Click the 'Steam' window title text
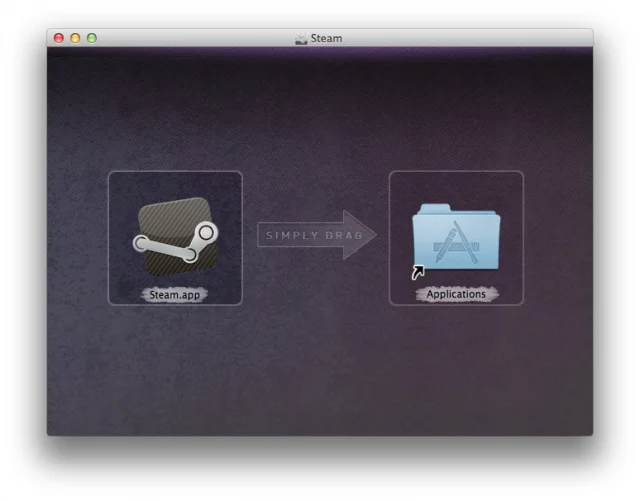This screenshot has width=640, height=501. [x=326, y=38]
